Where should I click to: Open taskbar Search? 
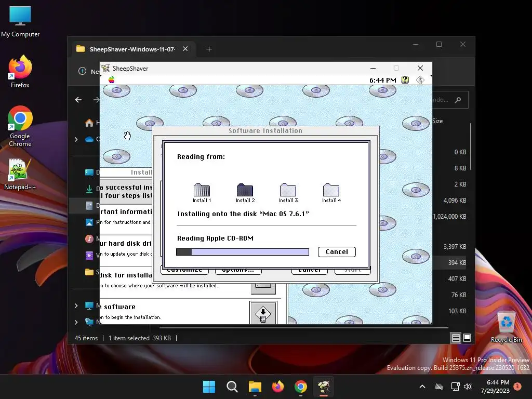pyautogui.click(x=232, y=387)
